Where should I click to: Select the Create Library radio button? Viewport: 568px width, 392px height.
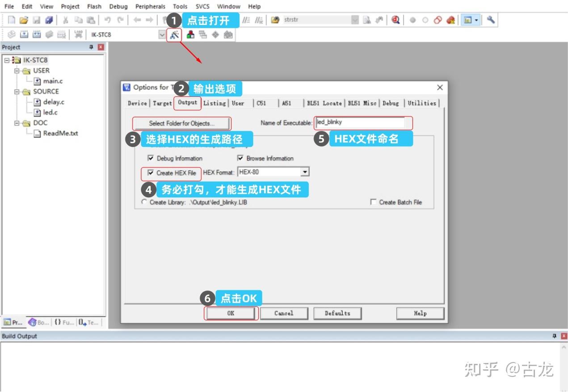(144, 202)
